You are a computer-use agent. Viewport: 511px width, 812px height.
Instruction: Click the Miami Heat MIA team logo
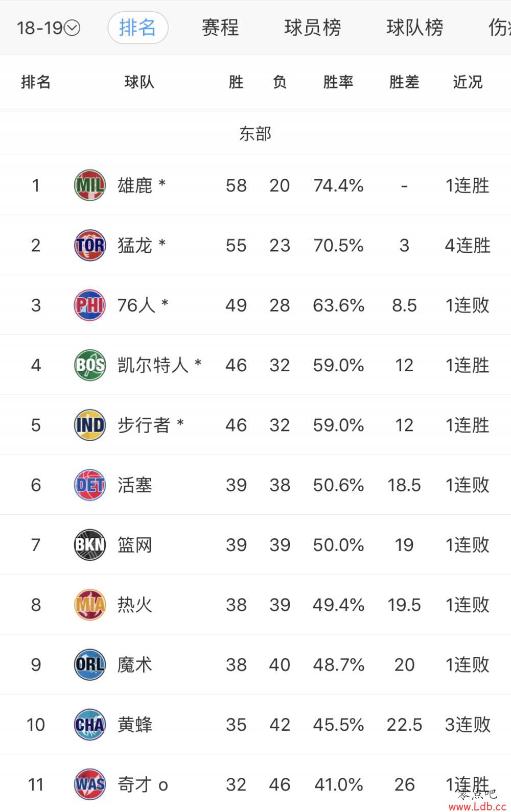point(90,605)
